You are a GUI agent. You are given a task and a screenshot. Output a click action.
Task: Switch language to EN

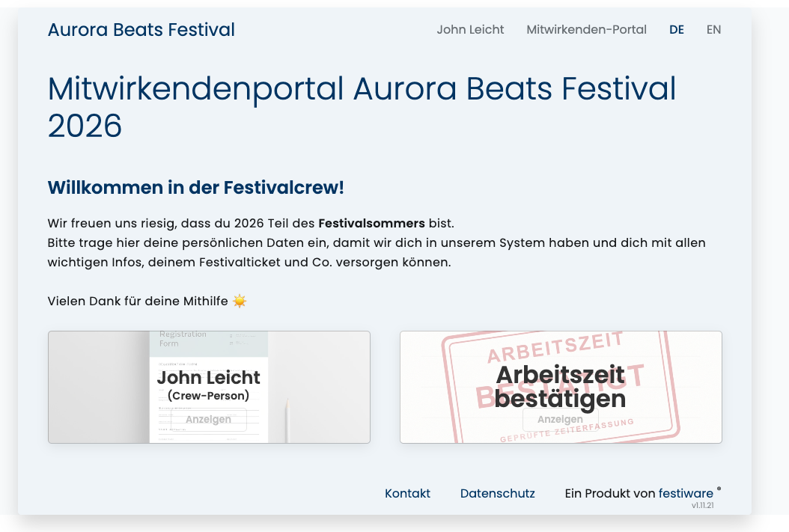pos(713,30)
